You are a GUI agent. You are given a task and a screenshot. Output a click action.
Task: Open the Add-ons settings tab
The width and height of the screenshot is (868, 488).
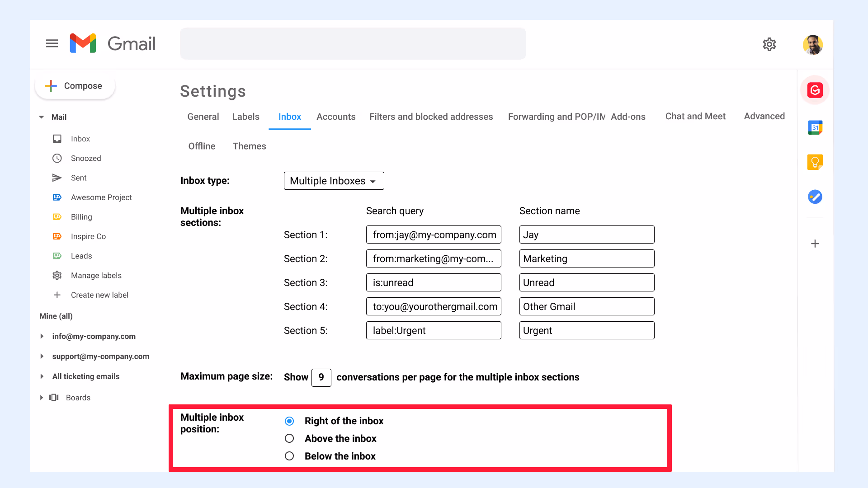point(628,117)
